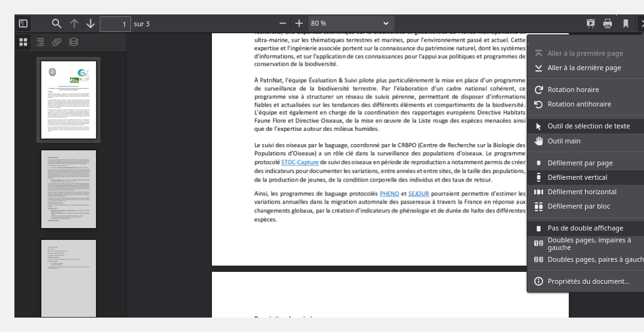The width and height of the screenshot is (644, 332).
Task: Click the zoom out minus button
Action: pos(283,24)
